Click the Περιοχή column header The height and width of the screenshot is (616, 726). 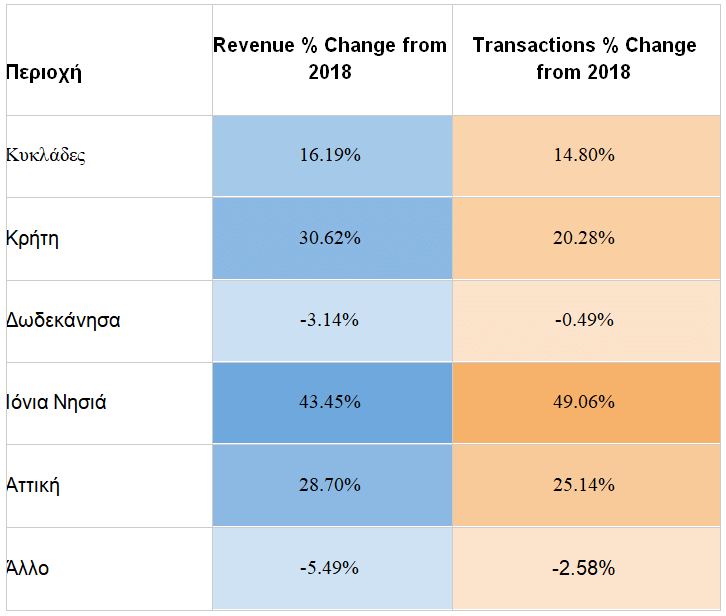point(44,72)
